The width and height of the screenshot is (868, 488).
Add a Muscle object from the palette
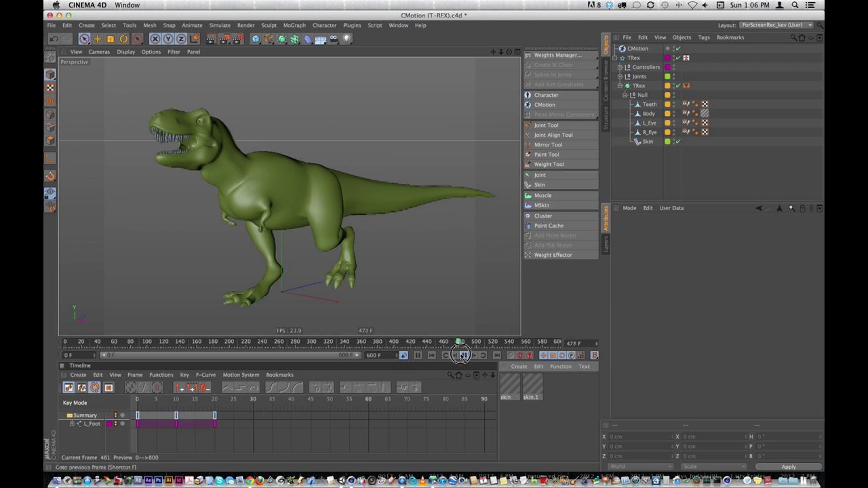coord(561,195)
